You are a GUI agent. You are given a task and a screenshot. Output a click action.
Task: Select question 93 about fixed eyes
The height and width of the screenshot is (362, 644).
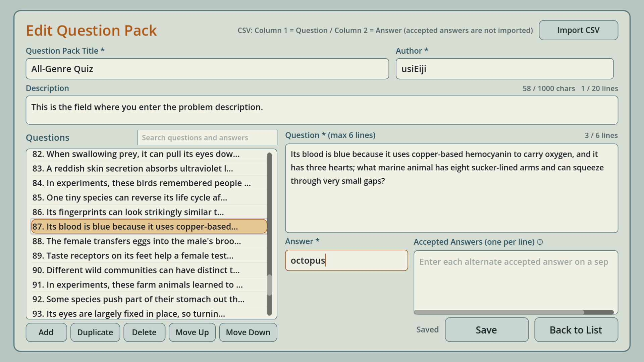tap(149, 313)
